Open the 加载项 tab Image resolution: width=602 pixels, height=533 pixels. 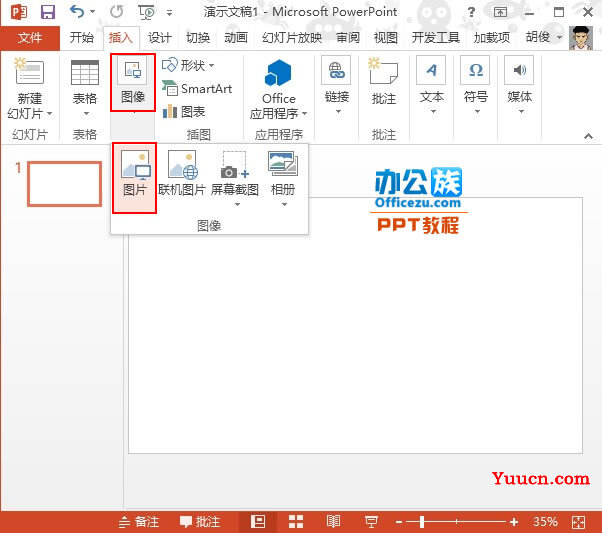pos(492,38)
